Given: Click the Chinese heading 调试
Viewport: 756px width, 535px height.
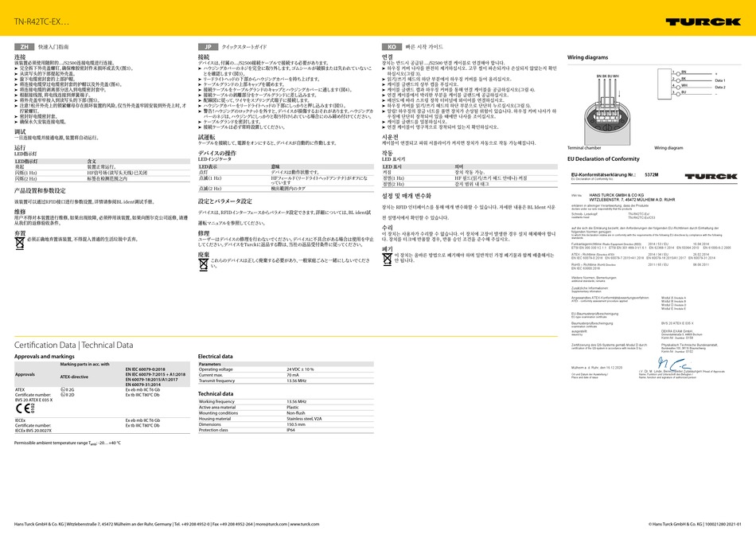Looking at the screenshot, I should coord(20,131).
